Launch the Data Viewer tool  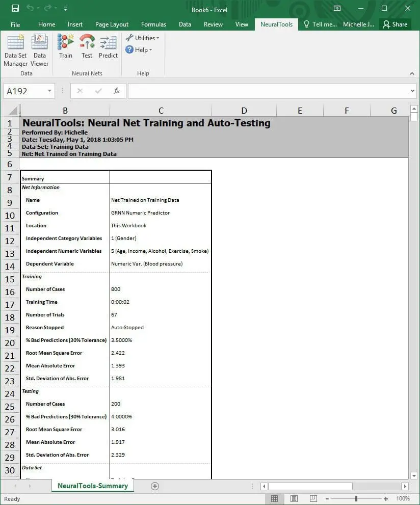tap(39, 50)
